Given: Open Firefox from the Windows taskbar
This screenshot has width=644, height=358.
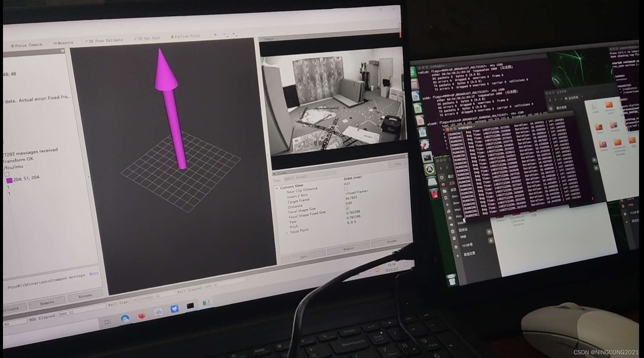Looking at the screenshot, I should point(142,315).
